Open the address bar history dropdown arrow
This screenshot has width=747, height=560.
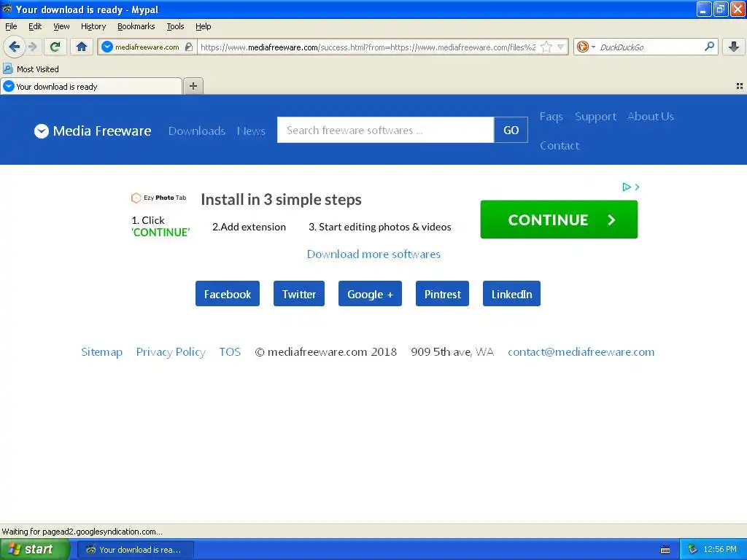561,47
